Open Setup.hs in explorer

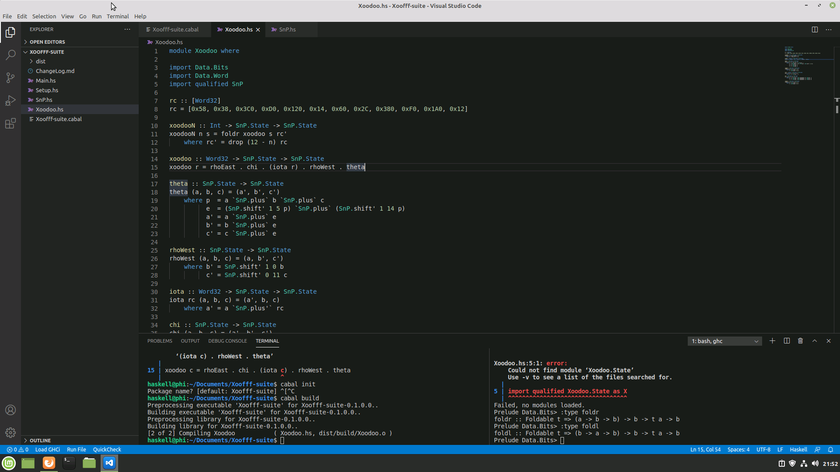47,90
